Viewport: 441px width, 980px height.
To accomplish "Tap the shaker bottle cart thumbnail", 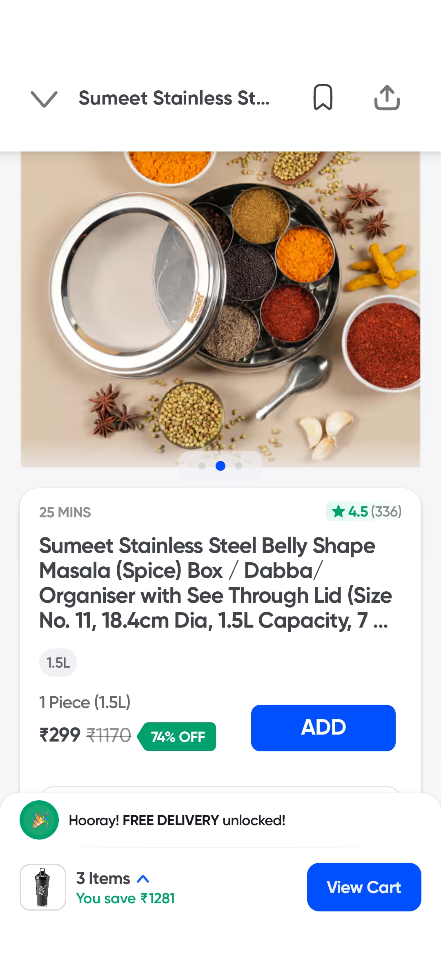I will click(43, 887).
